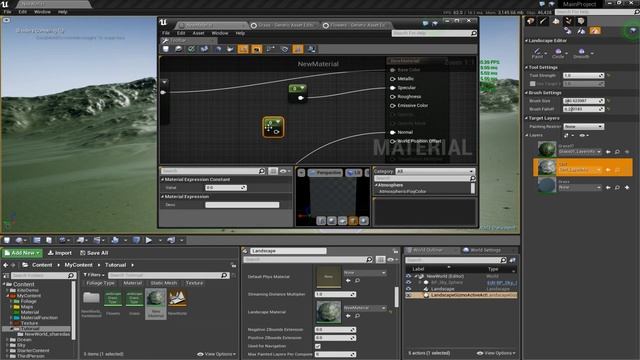640x360 pixels.
Task: Open Filters dropdown in Content Browser
Action: 94,275
